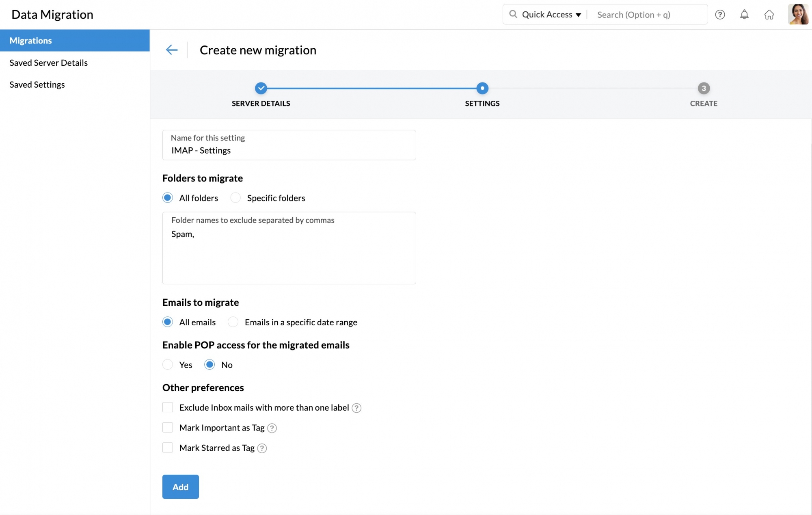Click the search magnifier icon
Screen dimensions: 812x515
(x=513, y=14)
